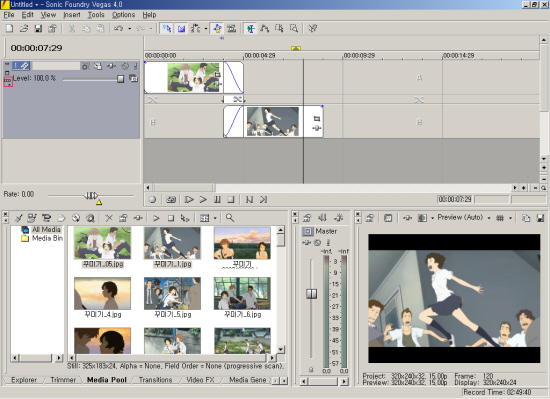Image resolution: width=550 pixels, height=399 pixels.
Task: Select thumbnail 꾸미기_4.jpg in Media Pool
Action: click(x=102, y=297)
